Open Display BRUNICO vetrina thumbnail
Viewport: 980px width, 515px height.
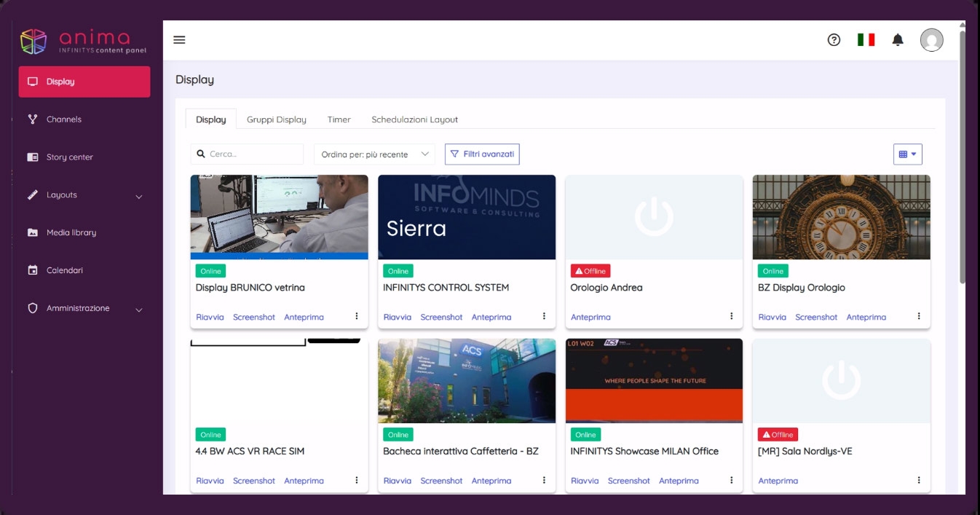279,217
